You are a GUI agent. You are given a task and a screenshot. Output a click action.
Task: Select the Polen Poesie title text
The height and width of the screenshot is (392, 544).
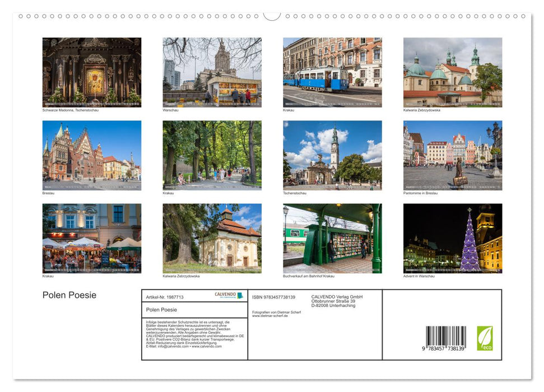point(68,295)
